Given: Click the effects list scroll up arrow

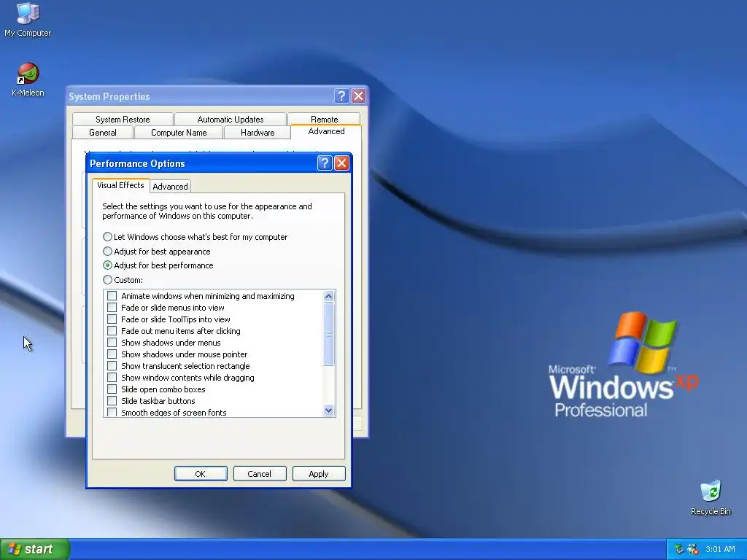Looking at the screenshot, I should [328, 296].
